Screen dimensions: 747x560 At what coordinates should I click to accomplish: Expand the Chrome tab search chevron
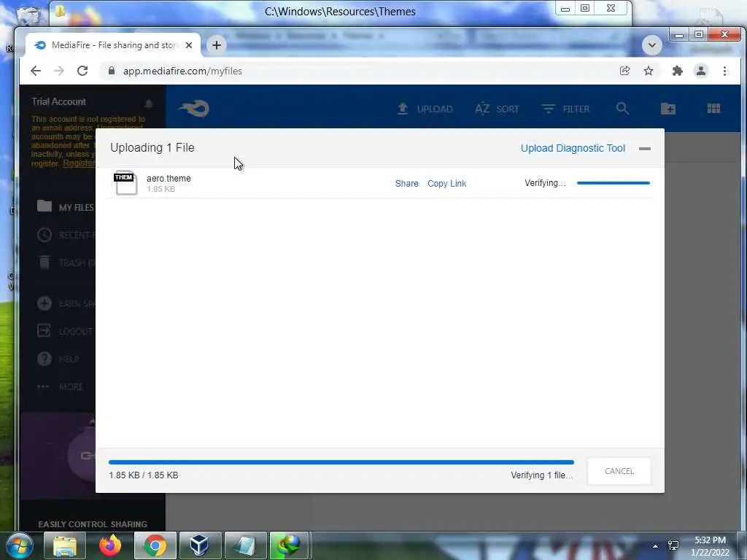[x=651, y=45]
